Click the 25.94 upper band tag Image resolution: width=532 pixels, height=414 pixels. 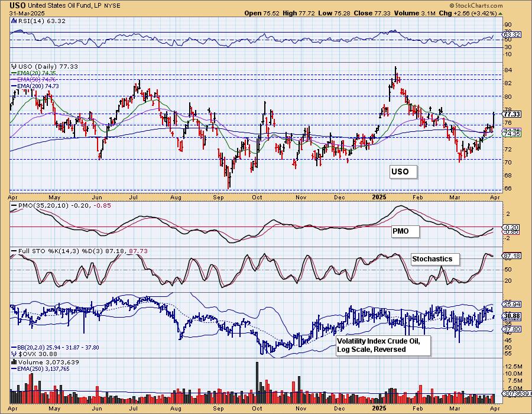pos(512,305)
